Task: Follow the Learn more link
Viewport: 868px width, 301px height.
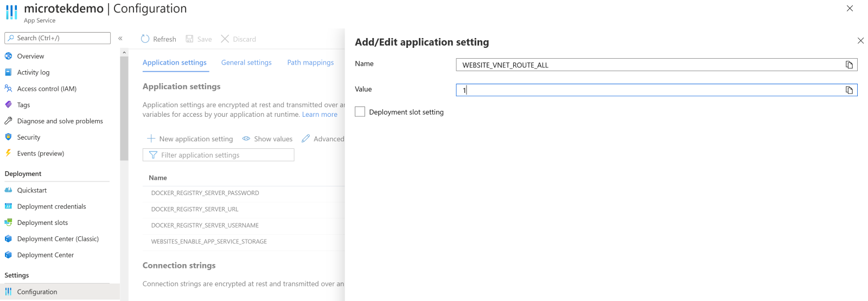Action: (320, 115)
